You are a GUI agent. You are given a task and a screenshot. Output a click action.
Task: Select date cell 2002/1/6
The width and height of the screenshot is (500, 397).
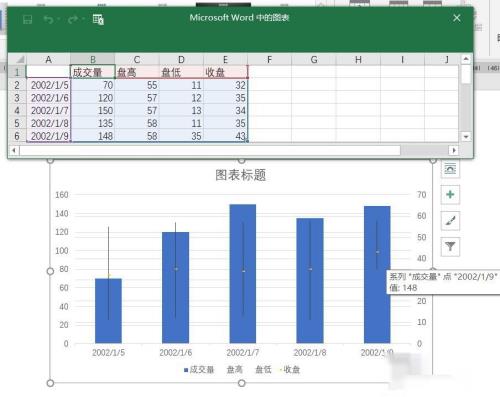(48, 98)
